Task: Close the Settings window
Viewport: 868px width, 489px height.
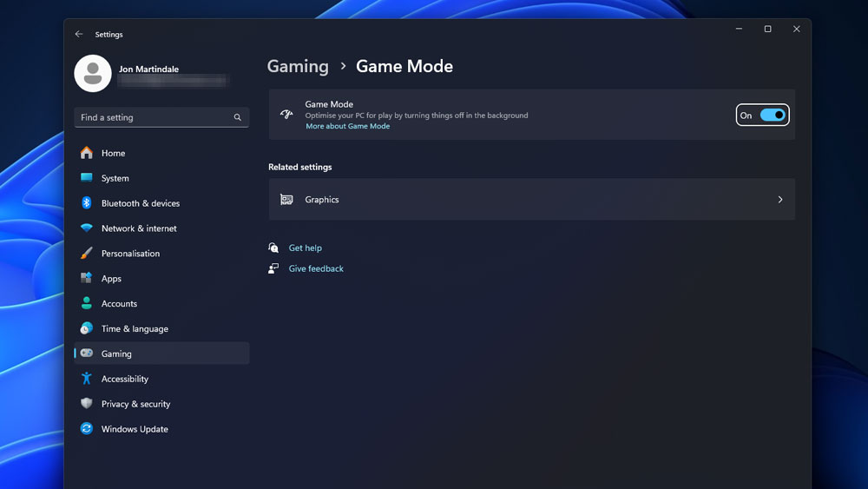Action: pyautogui.click(x=797, y=29)
